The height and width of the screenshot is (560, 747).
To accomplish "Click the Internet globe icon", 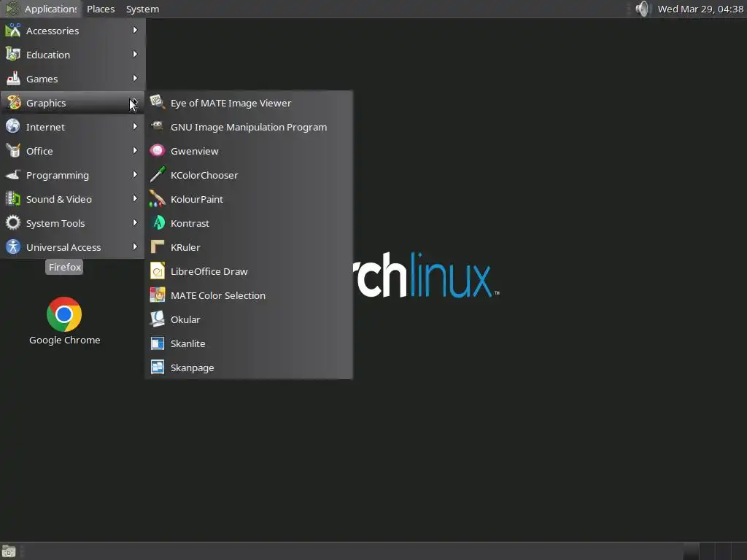I will [13, 127].
